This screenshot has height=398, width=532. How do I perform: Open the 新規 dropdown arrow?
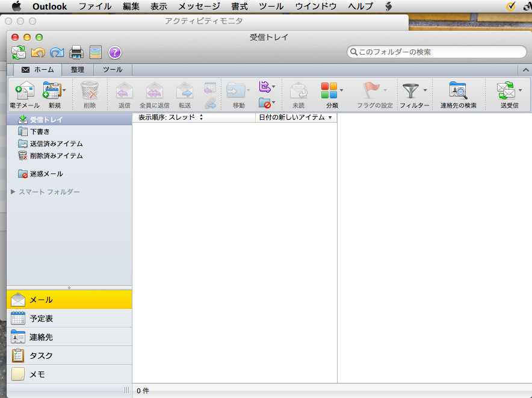(x=64, y=90)
